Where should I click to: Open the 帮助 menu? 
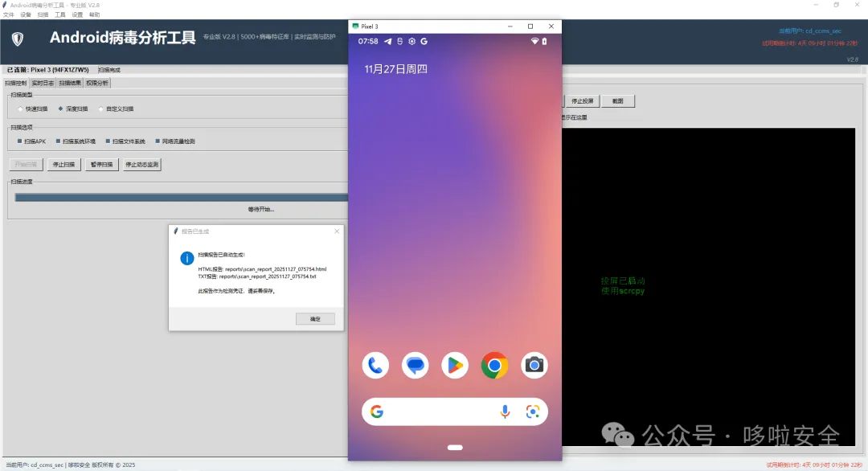click(x=95, y=15)
